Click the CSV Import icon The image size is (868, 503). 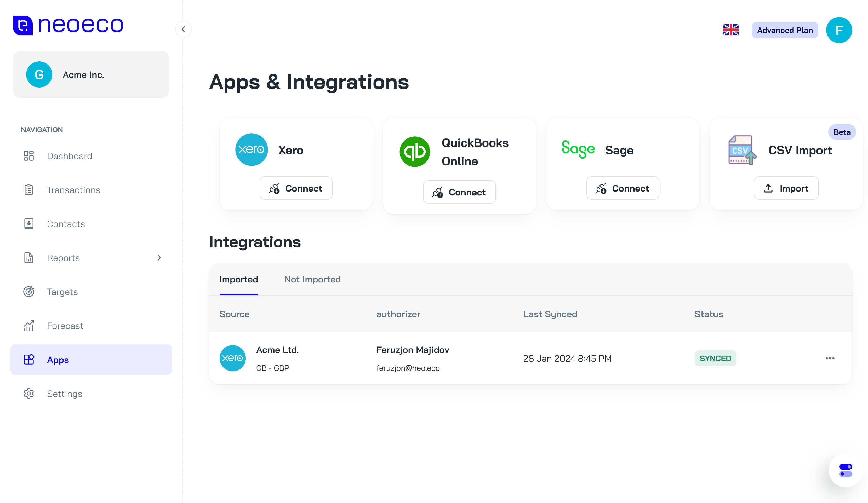click(742, 150)
